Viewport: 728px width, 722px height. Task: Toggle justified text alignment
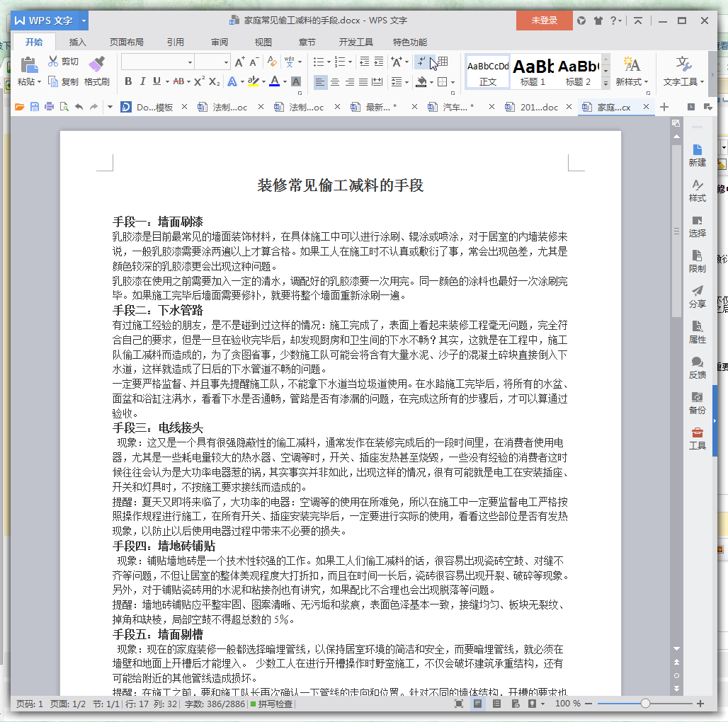click(363, 82)
